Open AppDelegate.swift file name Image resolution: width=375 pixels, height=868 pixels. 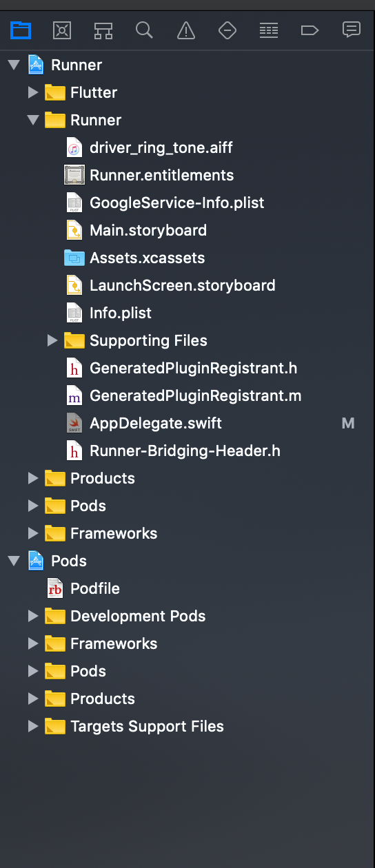click(156, 424)
